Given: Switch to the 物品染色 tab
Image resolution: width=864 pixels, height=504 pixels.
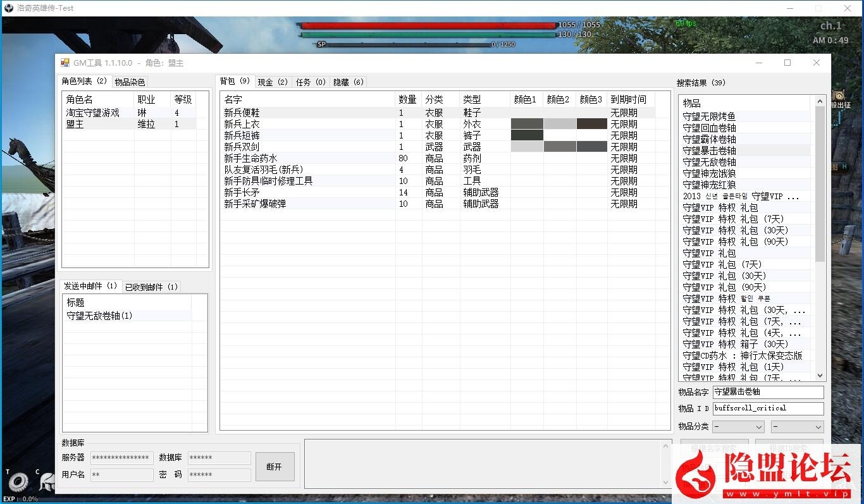Looking at the screenshot, I should 130,82.
